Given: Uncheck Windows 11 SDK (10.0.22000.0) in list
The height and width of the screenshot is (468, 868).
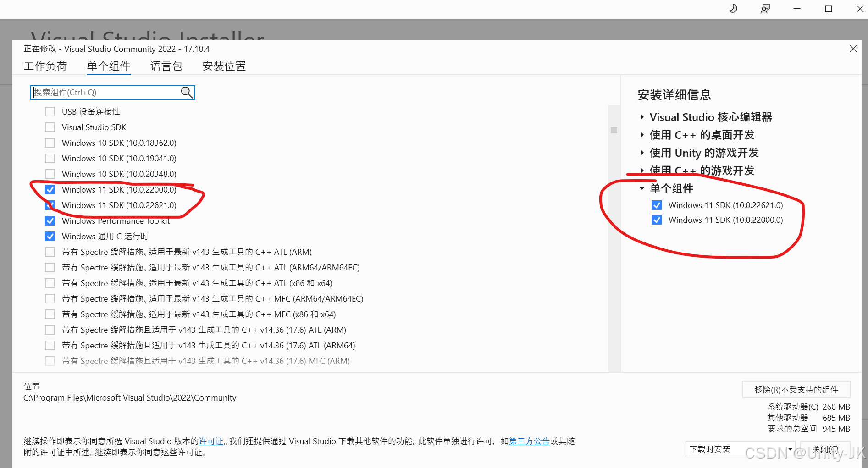Looking at the screenshot, I should (50, 189).
